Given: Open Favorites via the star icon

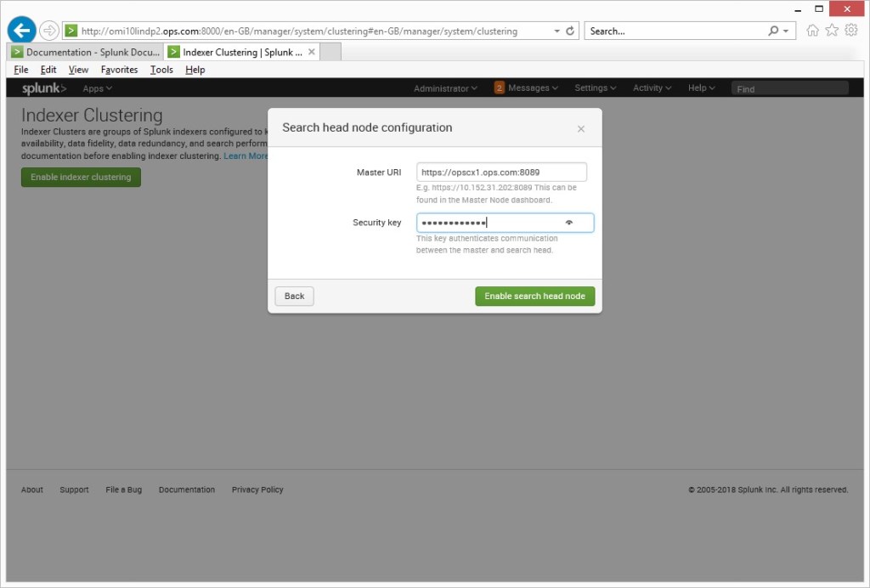Looking at the screenshot, I should [832, 29].
